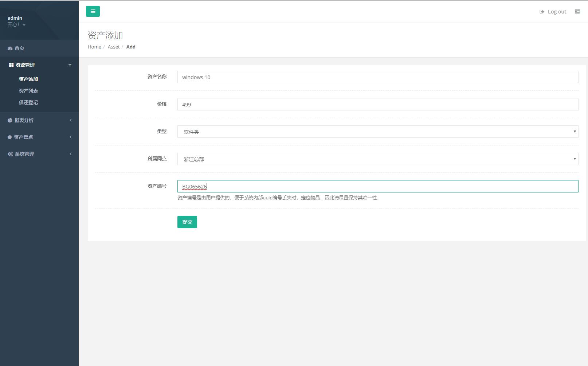Open the 所属网点 dropdown showing 浙江总部

click(378, 159)
